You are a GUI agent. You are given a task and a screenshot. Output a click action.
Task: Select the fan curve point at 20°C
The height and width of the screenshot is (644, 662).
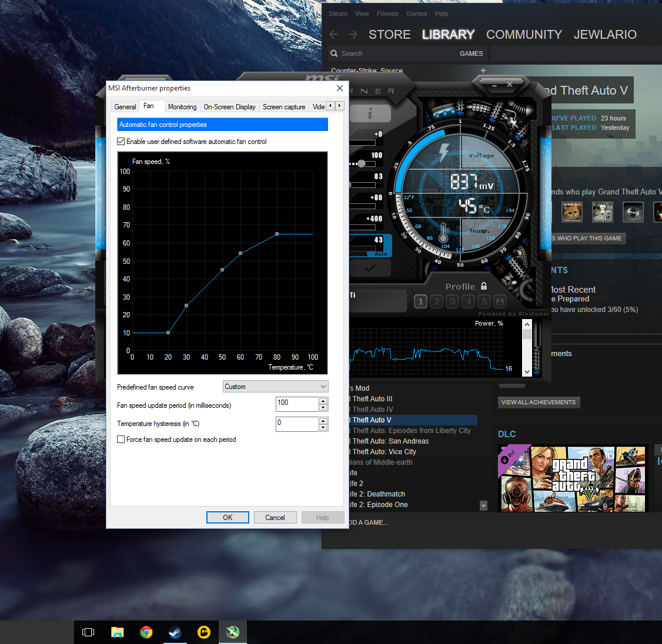(168, 333)
